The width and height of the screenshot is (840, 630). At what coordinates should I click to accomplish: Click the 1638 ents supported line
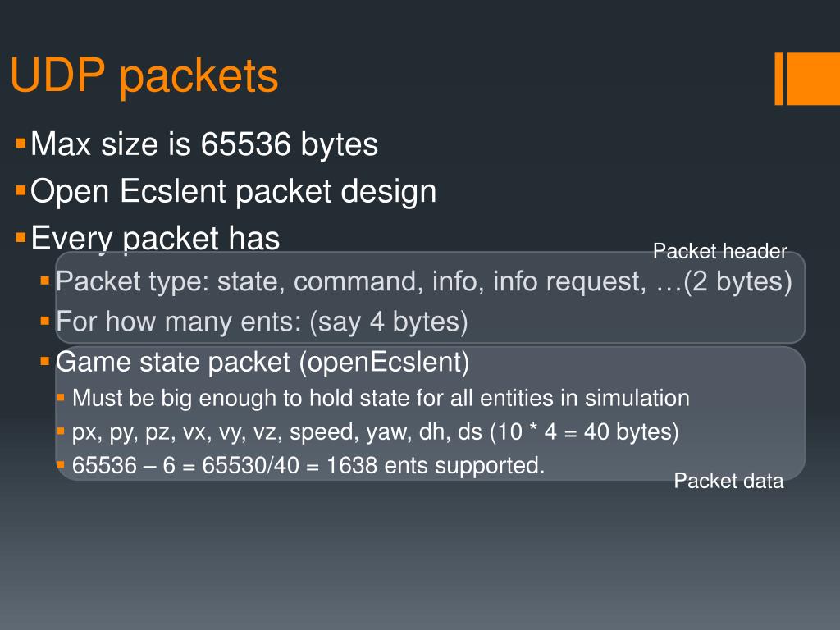coord(308,465)
